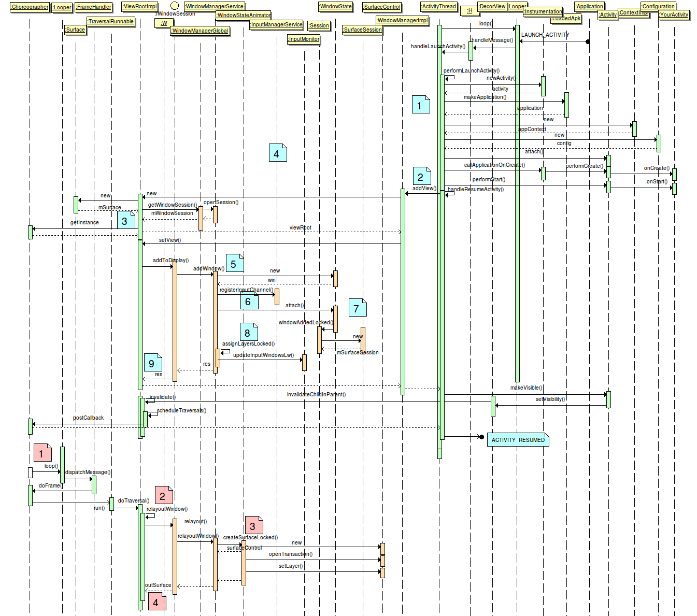The image size is (697, 616).
Task: Select the :Choreographer lifeline box
Action: [30, 7]
